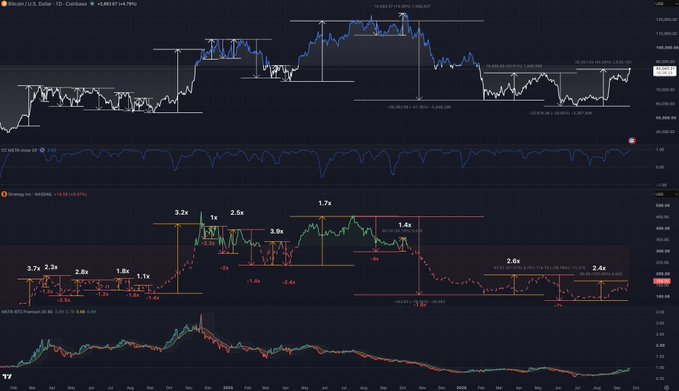Viewport: 679px width, 391px height.
Task: Click the Strategy Inc symbol logo icon
Action: (4, 194)
